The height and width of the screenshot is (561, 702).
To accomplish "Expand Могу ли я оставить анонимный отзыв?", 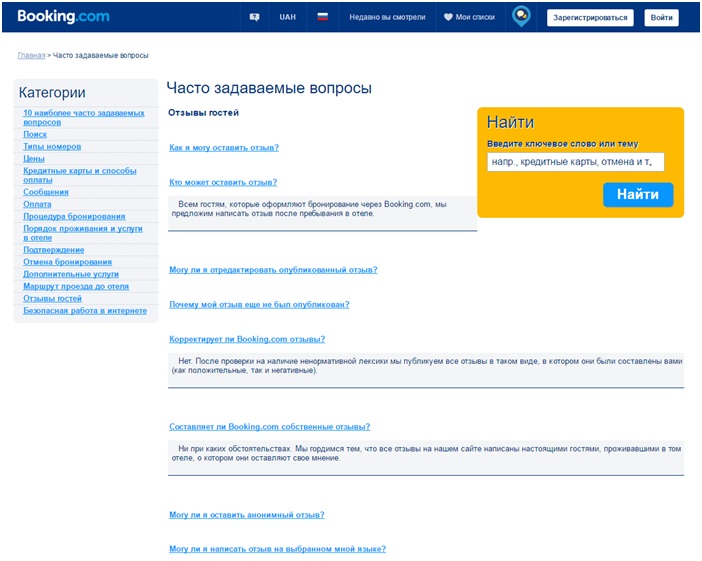I will 247,515.
